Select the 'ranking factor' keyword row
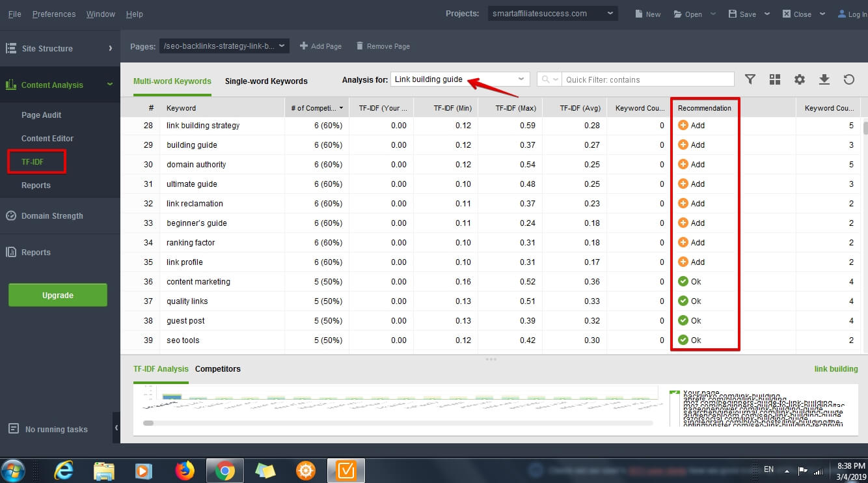 491,242
